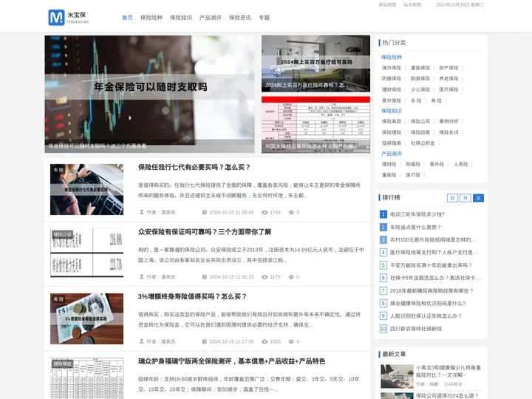Open the 保险条款 category link
The width and height of the screenshot is (532, 399).
tap(391, 121)
